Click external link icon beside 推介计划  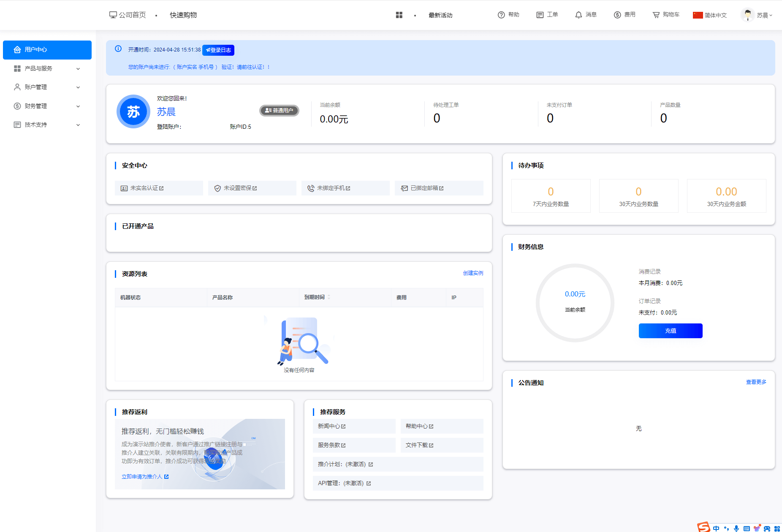click(x=371, y=464)
